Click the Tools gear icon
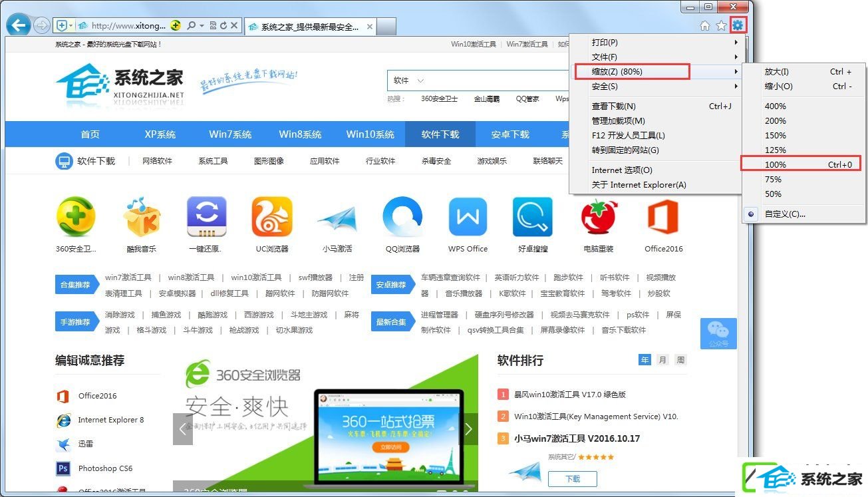Image resolution: width=868 pixels, height=497 pixels. pyautogui.click(x=738, y=25)
